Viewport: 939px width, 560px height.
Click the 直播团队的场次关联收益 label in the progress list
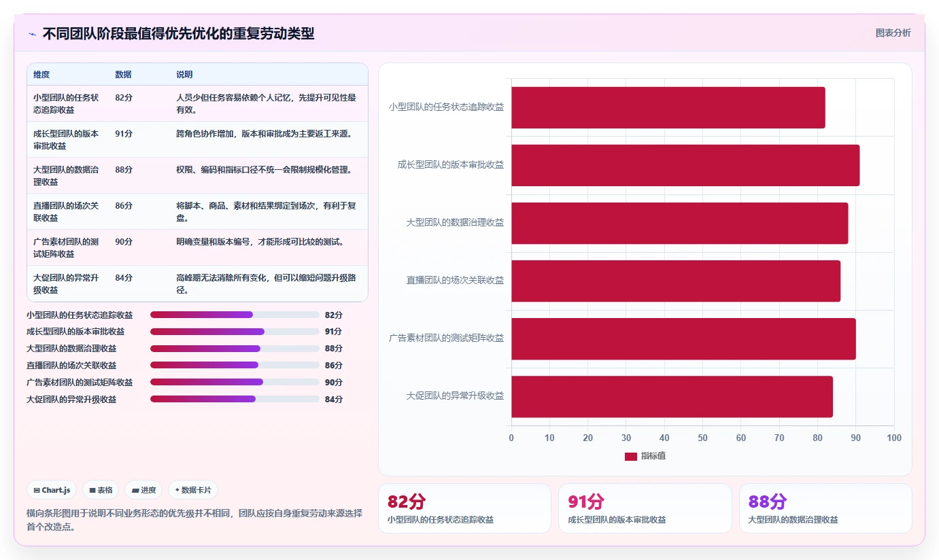point(71,366)
